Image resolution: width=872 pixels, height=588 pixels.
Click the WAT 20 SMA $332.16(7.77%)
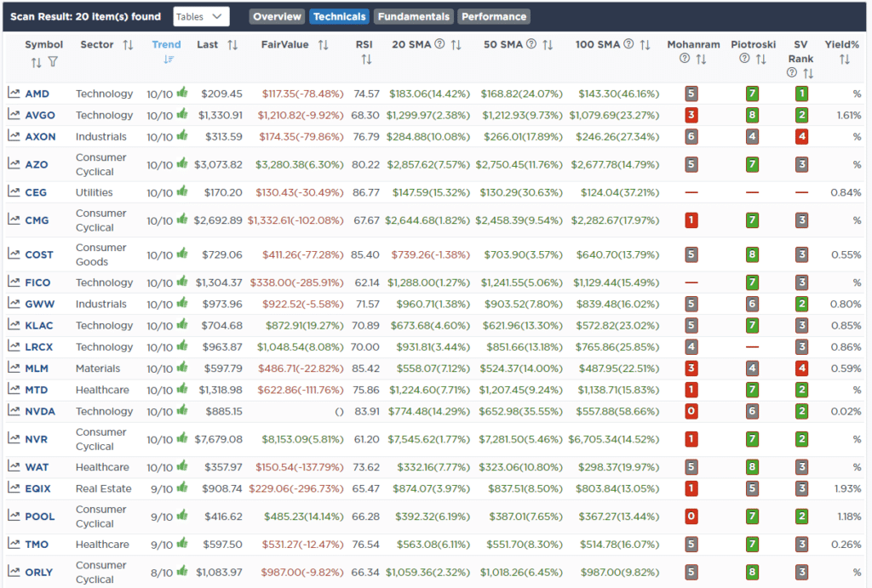pyautogui.click(x=433, y=467)
